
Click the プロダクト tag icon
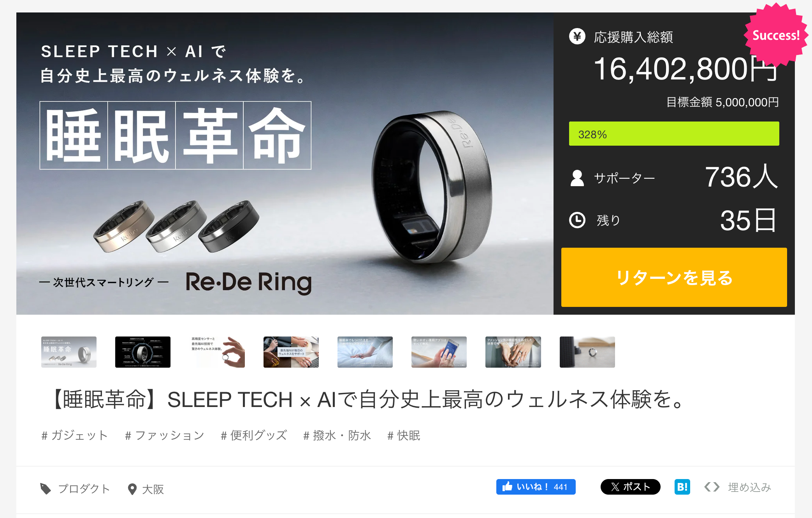(46, 489)
